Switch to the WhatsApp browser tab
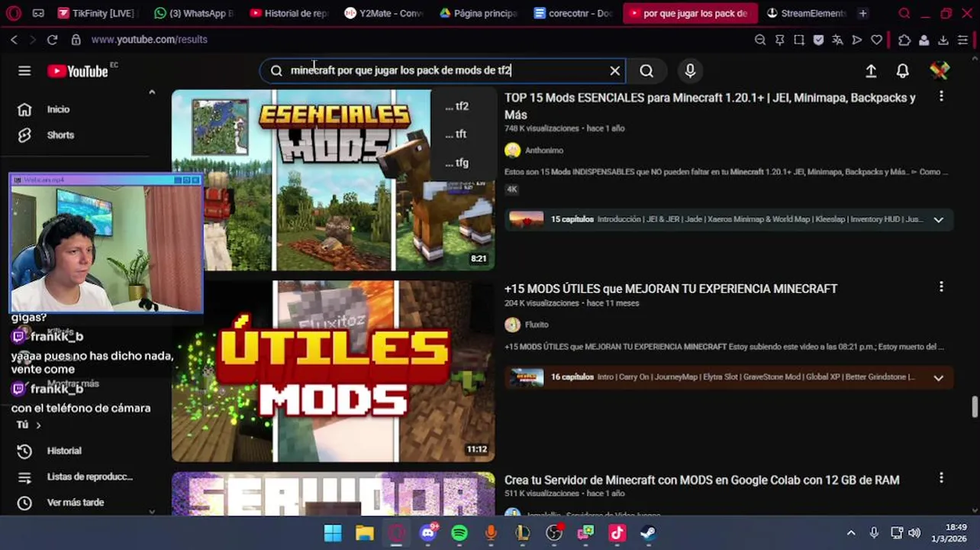 click(x=193, y=13)
